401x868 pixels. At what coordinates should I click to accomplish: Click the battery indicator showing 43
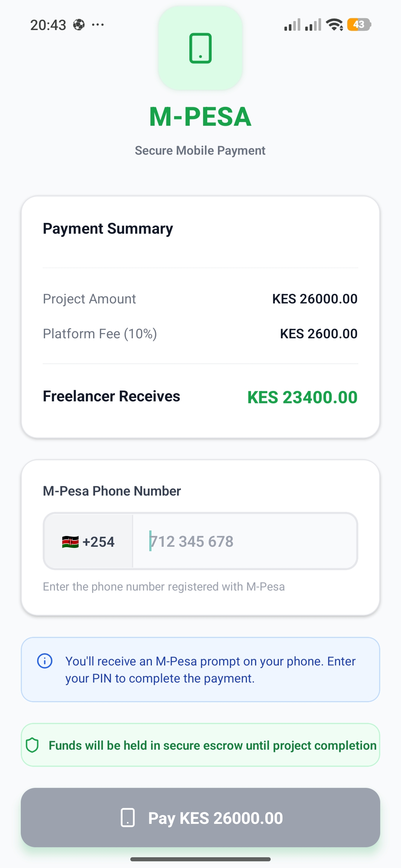coord(358,24)
